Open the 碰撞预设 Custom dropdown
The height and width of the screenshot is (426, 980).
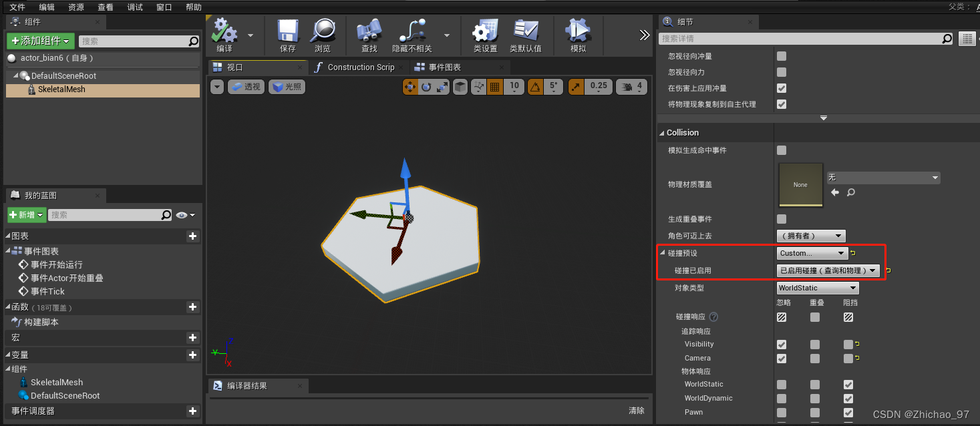811,253
